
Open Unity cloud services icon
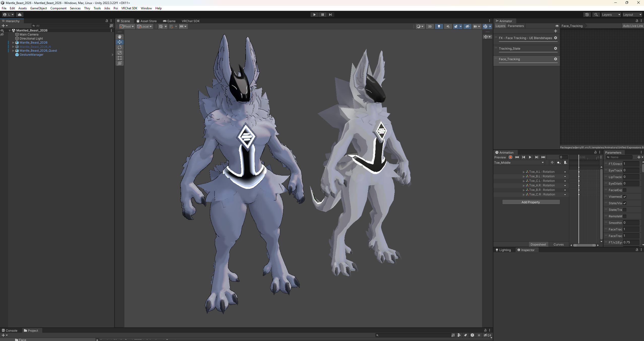pyautogui.click(x=20, y=15)
